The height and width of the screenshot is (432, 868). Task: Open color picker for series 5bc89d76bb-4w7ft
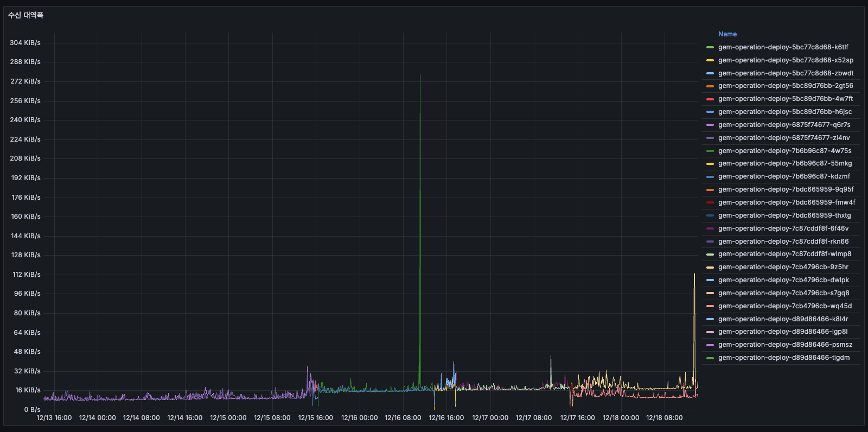[x=710, y=99]
